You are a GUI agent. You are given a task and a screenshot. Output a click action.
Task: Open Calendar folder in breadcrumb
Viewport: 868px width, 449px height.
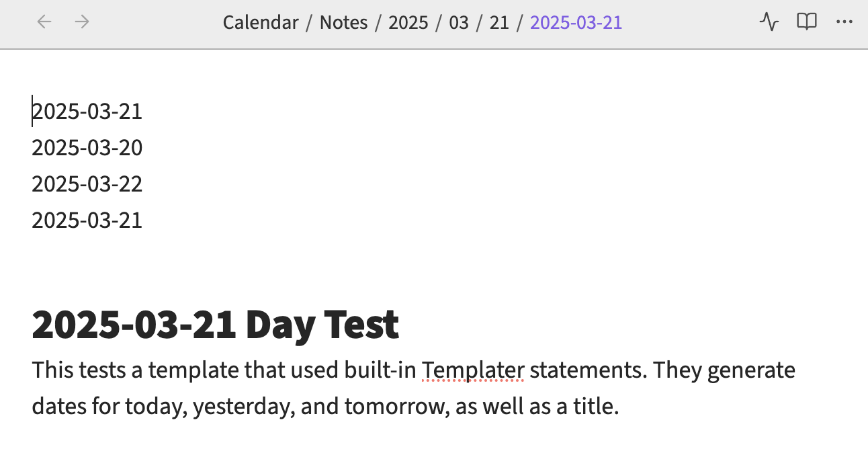point(261,23)
